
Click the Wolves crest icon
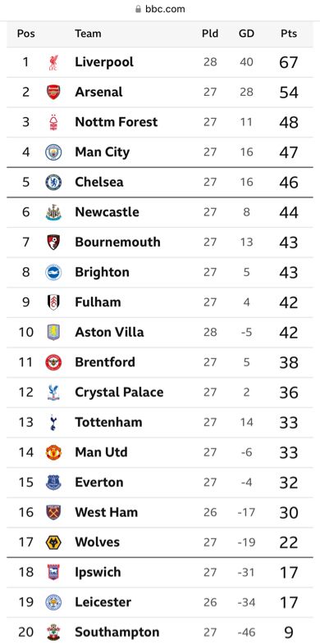click(53, 542)
